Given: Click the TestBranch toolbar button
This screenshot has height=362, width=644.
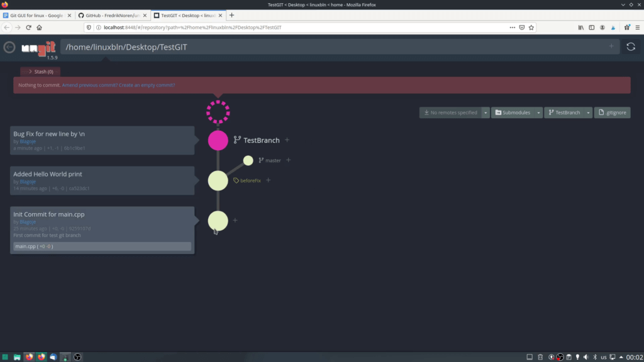Looking at the screenshot, I should click(x=564, y=112).
